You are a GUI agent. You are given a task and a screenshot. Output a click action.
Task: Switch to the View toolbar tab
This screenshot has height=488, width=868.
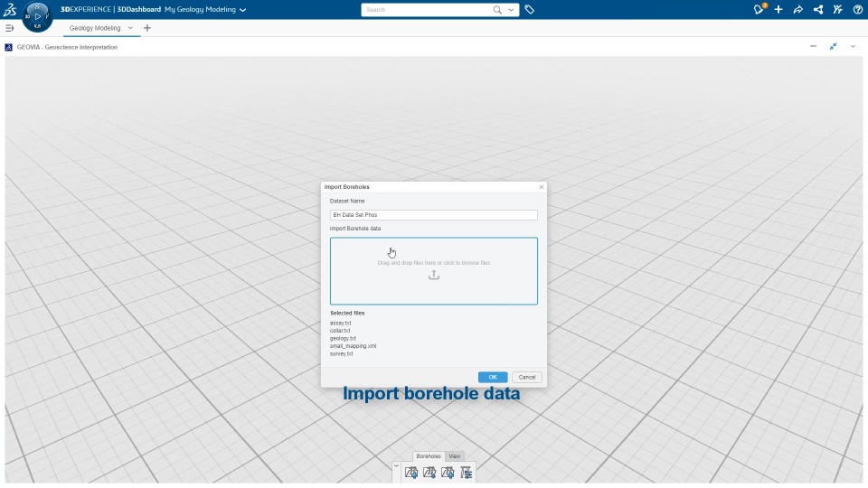tap(455, 456)
